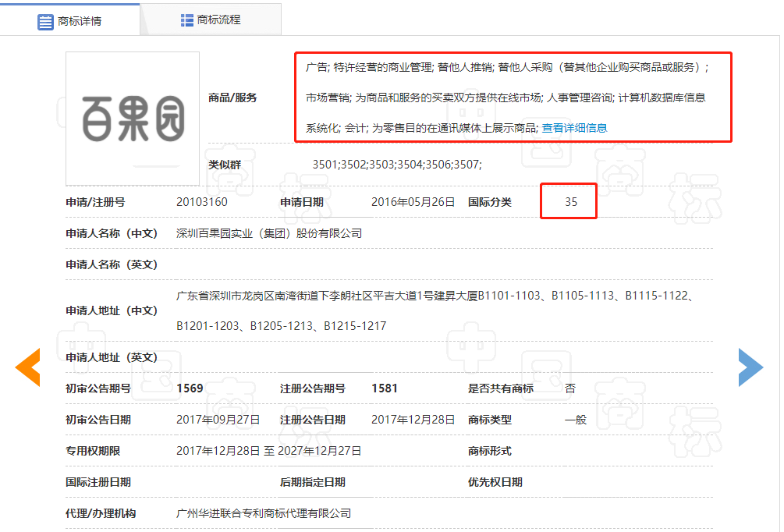This screenshot has width=784, height=532.
Task: Click the exclusive rights period date range
Action: (x=269, y=451)
